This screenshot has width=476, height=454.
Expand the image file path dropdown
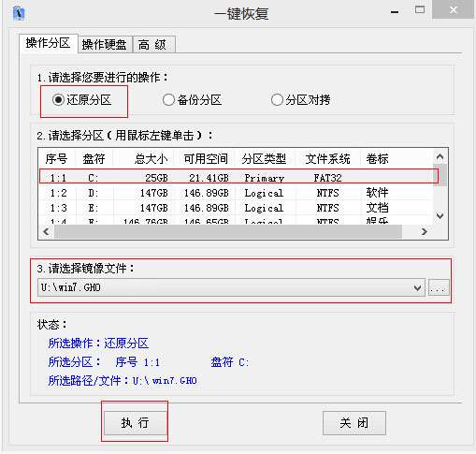click(x=417, y=287)
